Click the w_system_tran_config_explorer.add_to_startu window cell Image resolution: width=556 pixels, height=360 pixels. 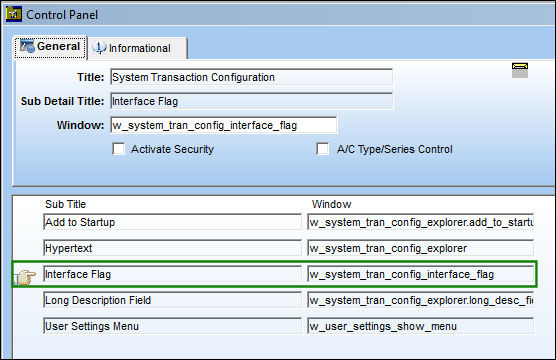421,222
